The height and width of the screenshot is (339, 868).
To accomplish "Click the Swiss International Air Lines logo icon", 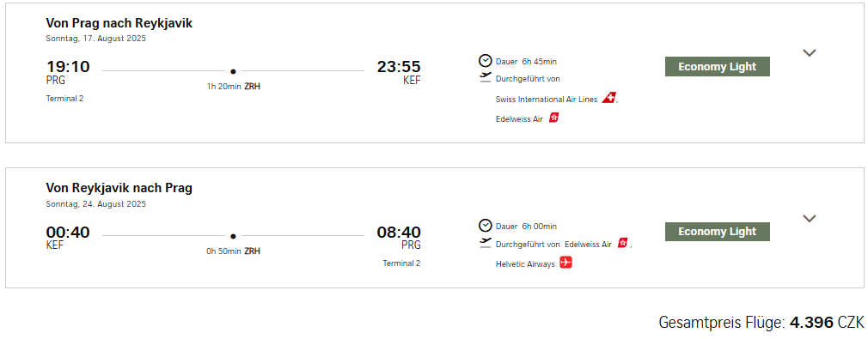I will pos(609,99).
